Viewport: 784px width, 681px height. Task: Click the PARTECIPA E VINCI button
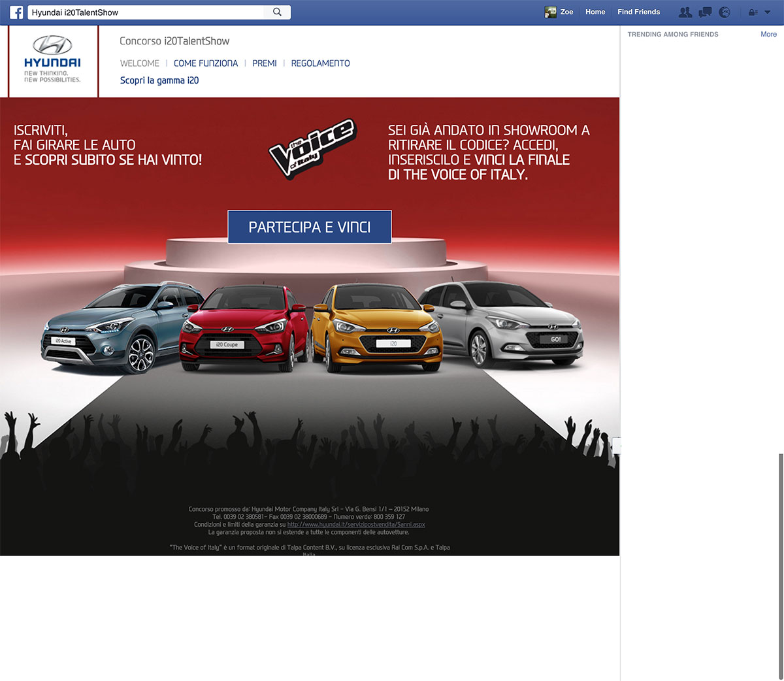[310, 227]
